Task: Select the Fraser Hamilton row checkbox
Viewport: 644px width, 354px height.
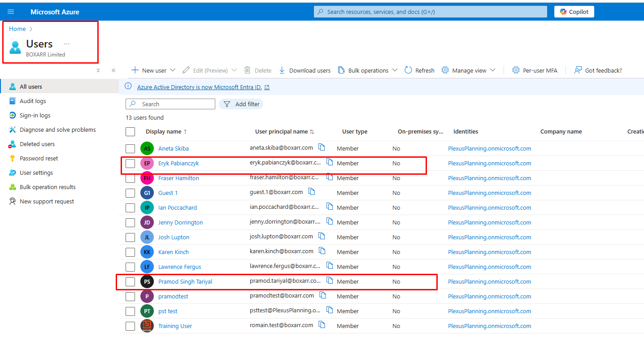Action: [x=130, y=178]
